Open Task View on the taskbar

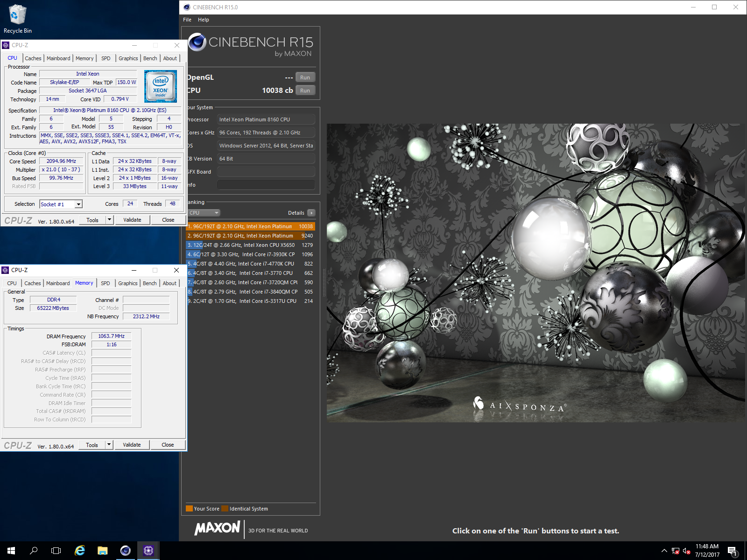click(56, 551)
